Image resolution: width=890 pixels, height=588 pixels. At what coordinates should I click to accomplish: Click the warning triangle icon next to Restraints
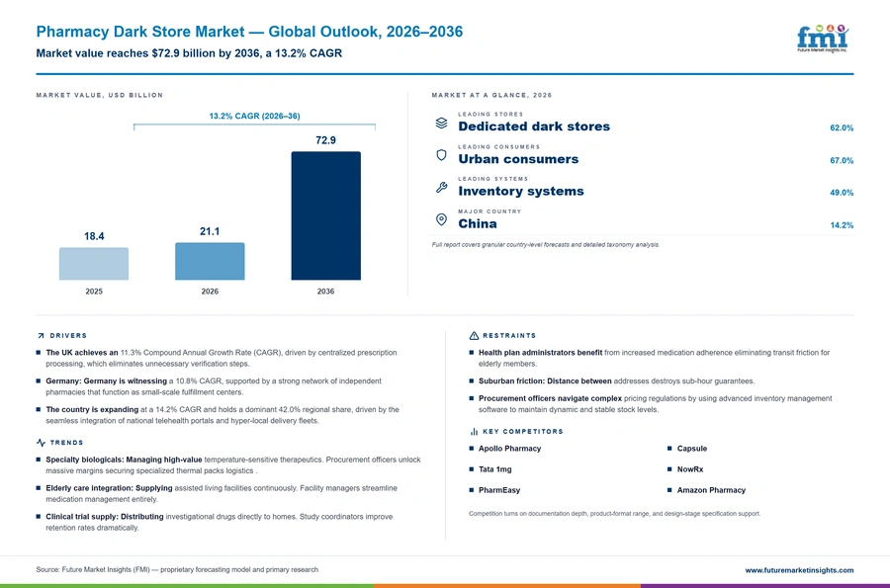point(474,336)
